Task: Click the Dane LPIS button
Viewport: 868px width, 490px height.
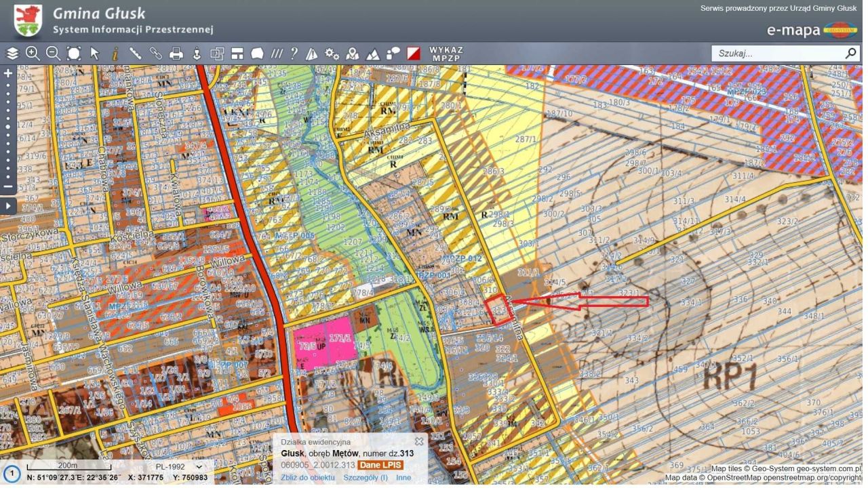Action: pyautogui.click(x=380, y=465)
